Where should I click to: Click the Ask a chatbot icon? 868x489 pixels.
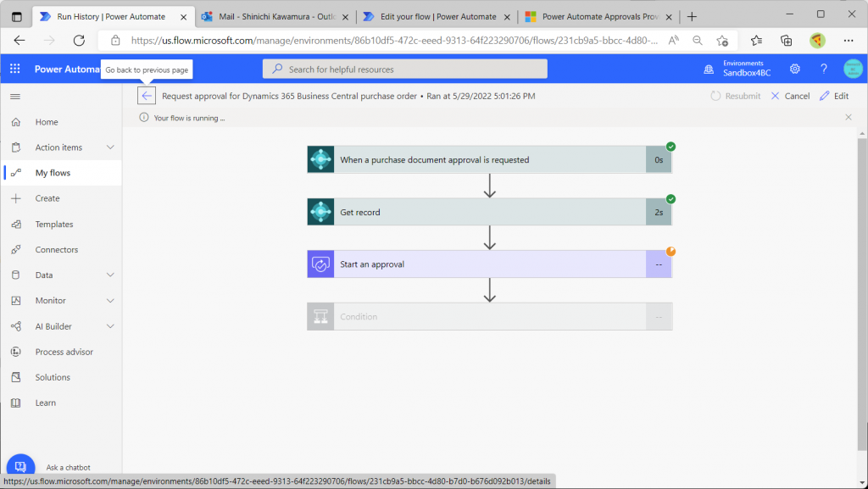[x=20, y=467]
